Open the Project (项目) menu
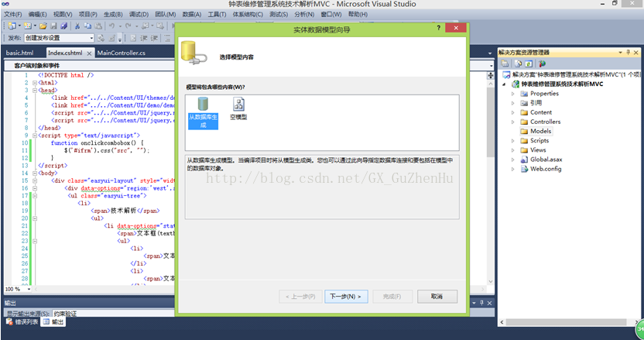Screen dimensions: 644x340 click(x=88, y=15)
